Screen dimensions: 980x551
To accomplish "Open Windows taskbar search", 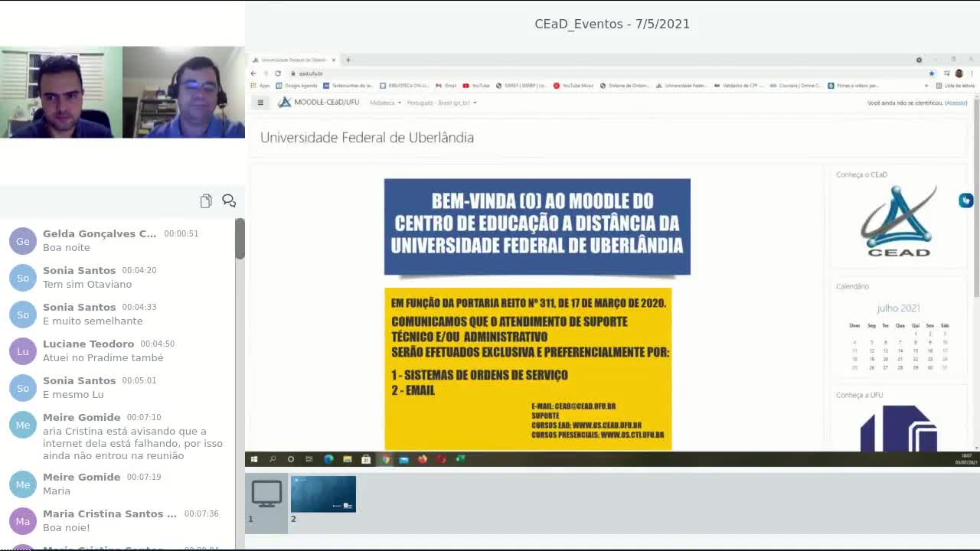I will click(273, 459).
